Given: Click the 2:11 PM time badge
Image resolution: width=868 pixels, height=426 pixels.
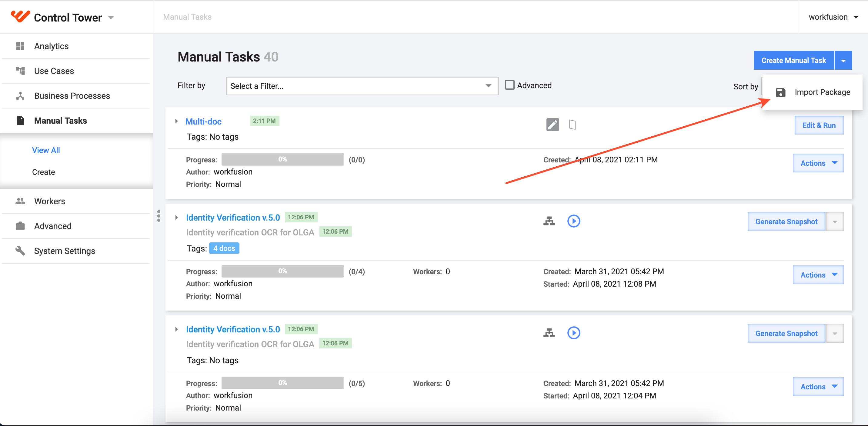Looking at the screenshot, I should (x=265, y=121).
